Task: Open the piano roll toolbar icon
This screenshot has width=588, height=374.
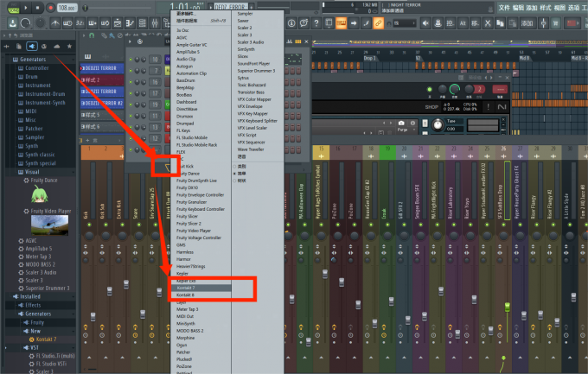Action: point(130,23)
